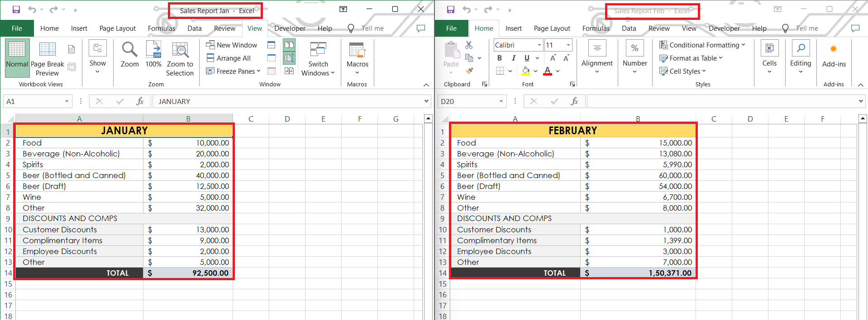The width and height of the screenshot is (868, 320).
Task: Click the Name Box showing D20
Action: tap(472, 101)
